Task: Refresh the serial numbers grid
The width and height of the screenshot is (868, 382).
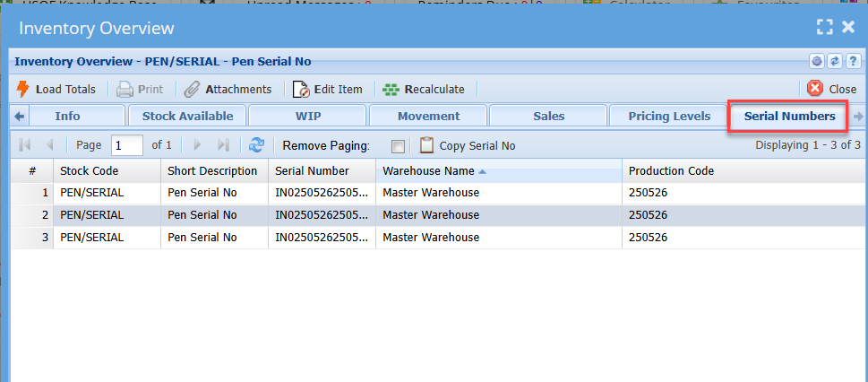Action: pos(257,145)
